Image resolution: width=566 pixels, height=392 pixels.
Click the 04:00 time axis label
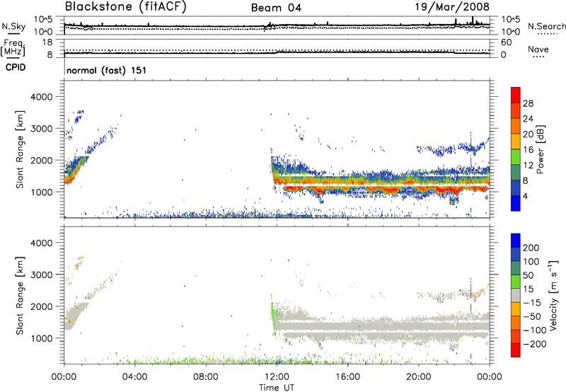pos(135,377)
